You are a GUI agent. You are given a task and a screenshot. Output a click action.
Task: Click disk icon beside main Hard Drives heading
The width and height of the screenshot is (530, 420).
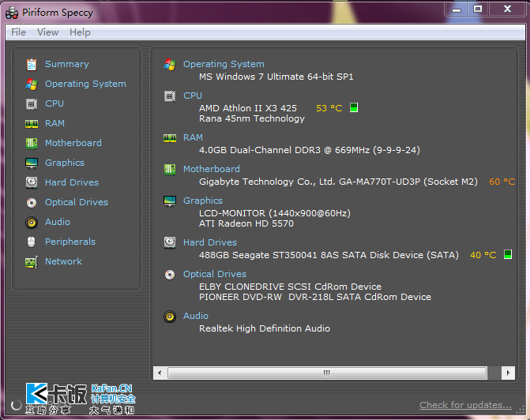[170, 242]
